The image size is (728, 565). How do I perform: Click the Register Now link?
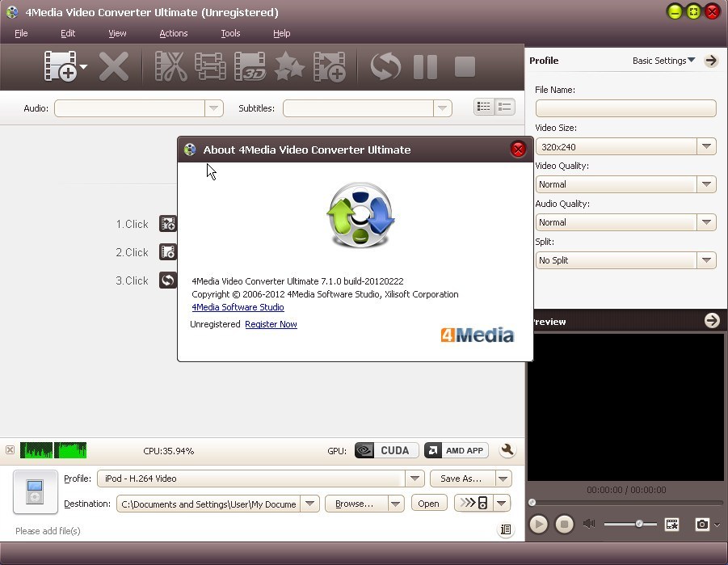point(271,324)
